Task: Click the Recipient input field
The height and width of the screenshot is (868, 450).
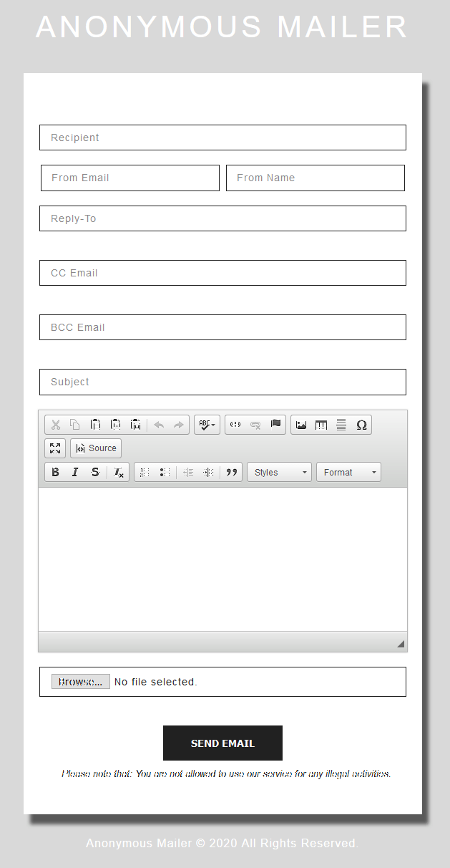Action: point(222,138)
